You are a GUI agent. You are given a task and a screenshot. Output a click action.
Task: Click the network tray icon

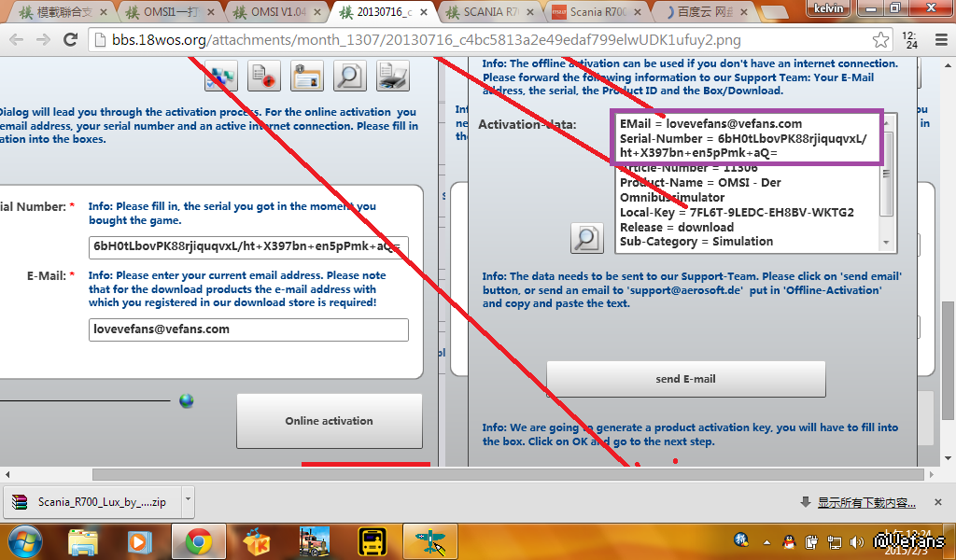click(x=834, y=541)
